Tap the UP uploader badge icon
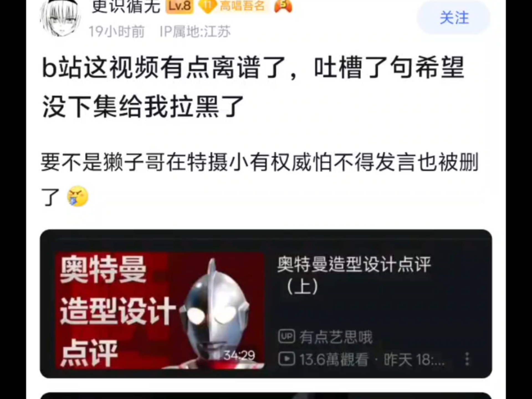The width and height of the screenshot is (532, 399). [287, 336]
